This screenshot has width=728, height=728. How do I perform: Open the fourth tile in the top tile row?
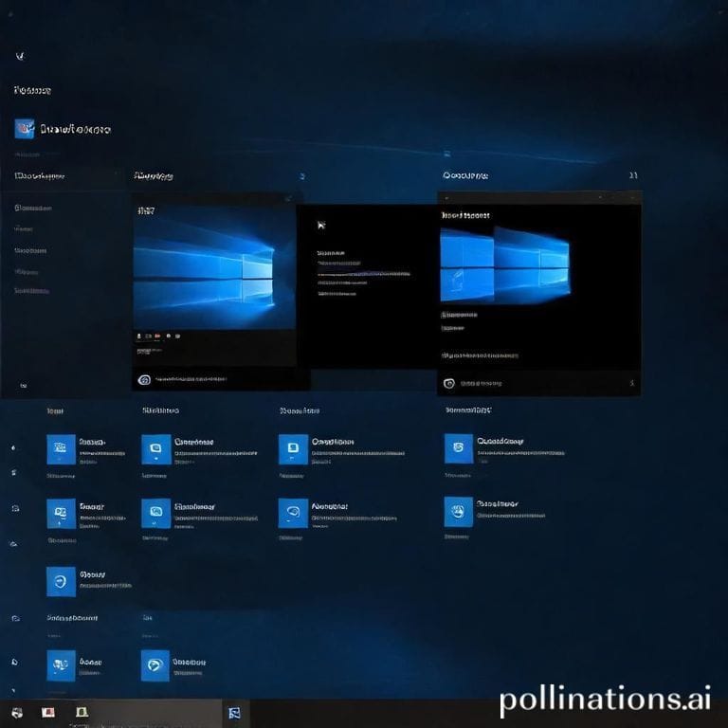click(459, 448)
